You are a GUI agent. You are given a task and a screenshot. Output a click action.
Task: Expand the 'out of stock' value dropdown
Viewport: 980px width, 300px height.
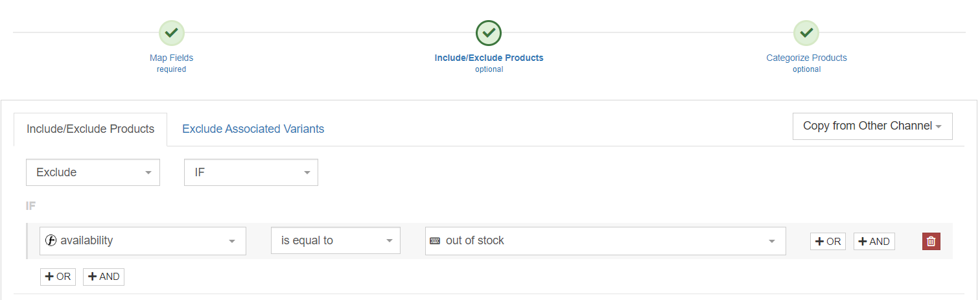coord(605,240)
